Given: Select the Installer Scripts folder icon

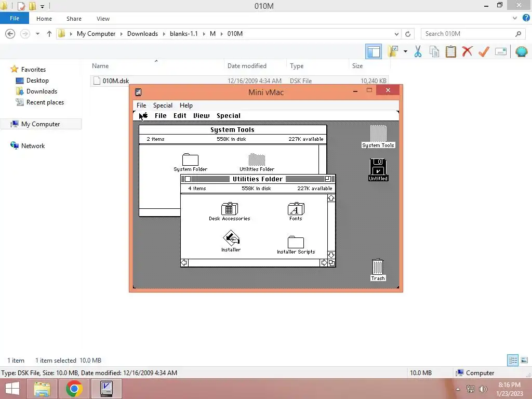Looking at the screenshot, I should click(x=296, y=242).
